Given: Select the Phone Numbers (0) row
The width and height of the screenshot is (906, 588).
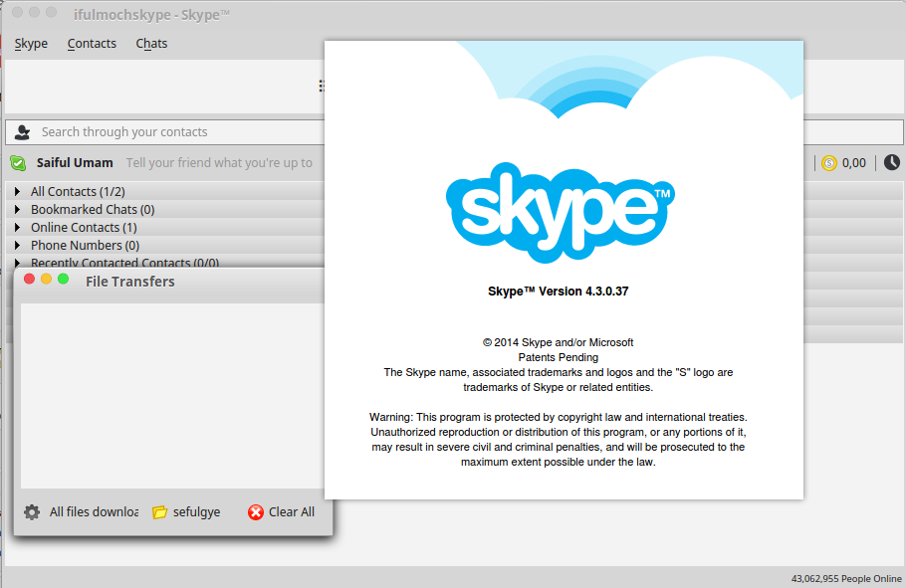Looking at the screenshot, I should [165, 245].
